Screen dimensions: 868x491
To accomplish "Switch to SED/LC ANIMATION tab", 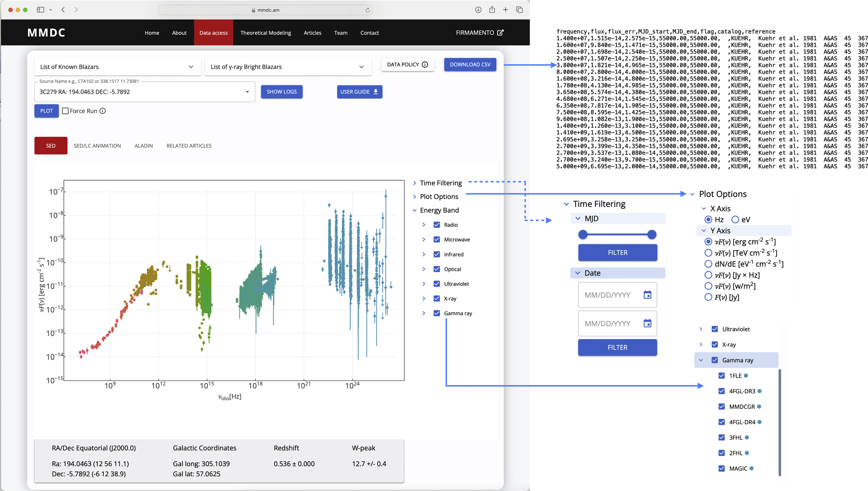I will (97, 146).
